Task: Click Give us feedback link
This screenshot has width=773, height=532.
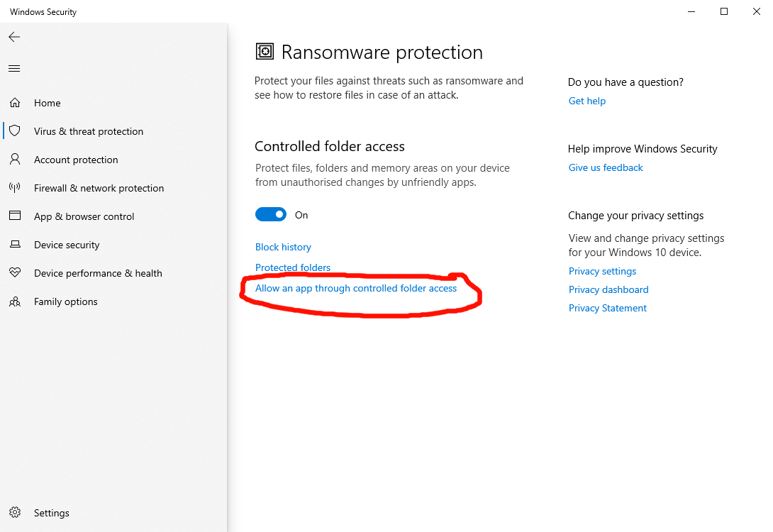Action: tap(606, 167)
